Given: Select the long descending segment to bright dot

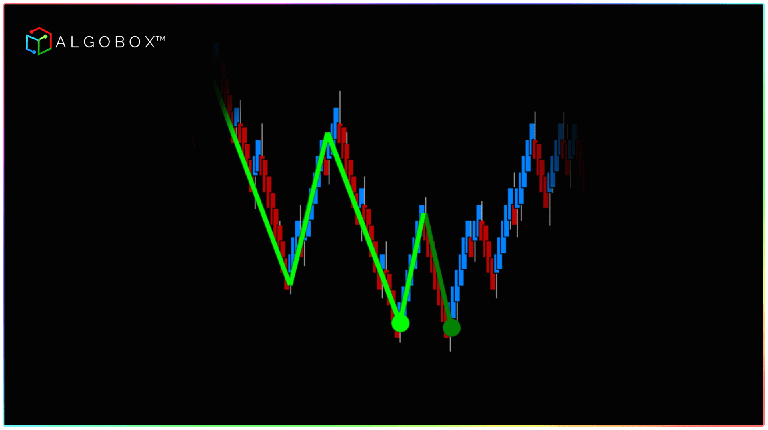Looking at the screenshot, I should pyautogui.click(x=363, y=226).
